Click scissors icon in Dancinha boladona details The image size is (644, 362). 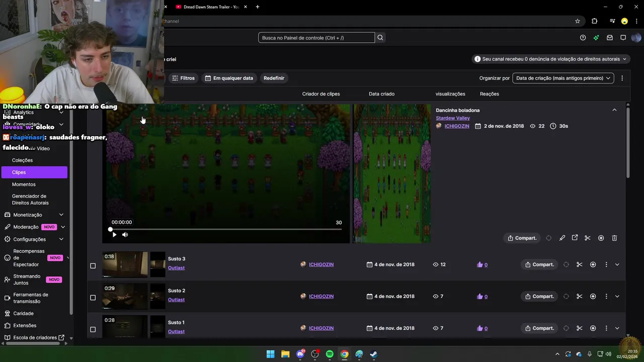[587, 238]
